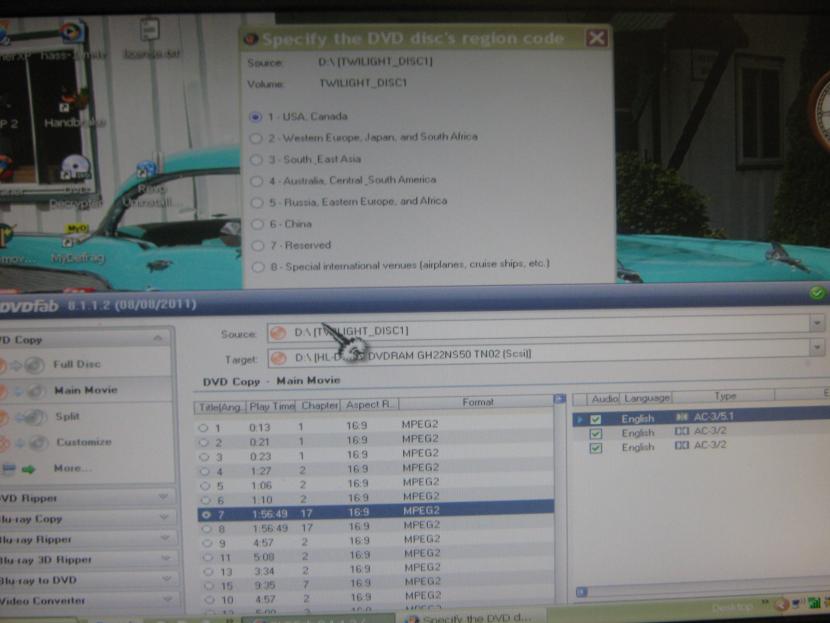Select region 1 - USA, Canada radio button
830x623 pixels.
point(256,117)
